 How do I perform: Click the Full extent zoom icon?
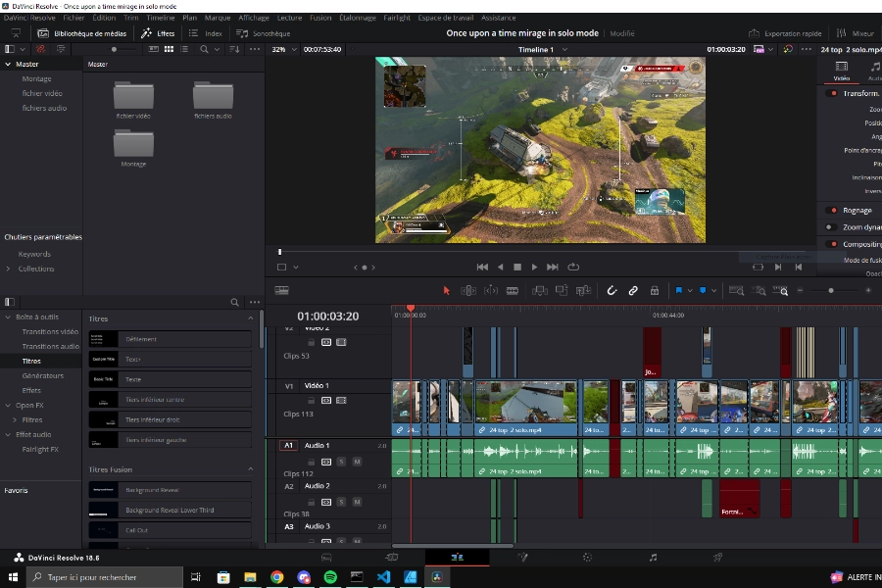click(736, 290)
